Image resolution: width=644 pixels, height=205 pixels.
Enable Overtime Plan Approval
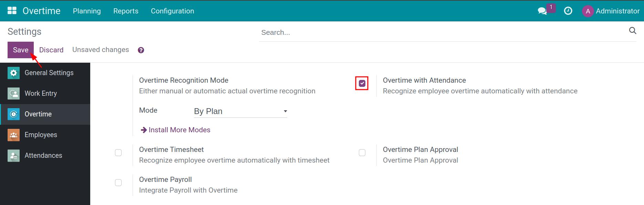point(362,153)
